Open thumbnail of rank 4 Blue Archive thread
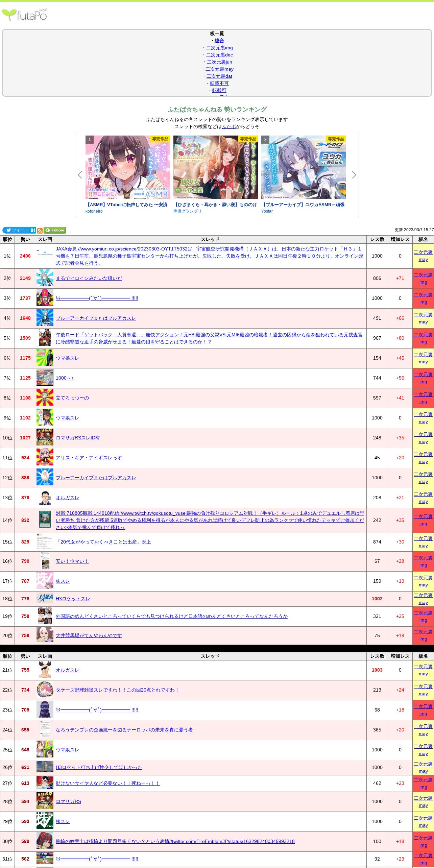434x868 pixels. 45,318
